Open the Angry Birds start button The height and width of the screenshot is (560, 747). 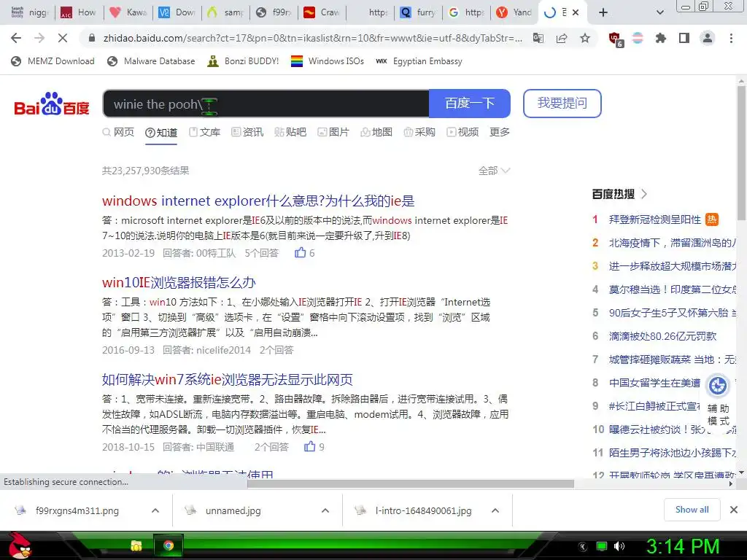[x=20, y=545]
